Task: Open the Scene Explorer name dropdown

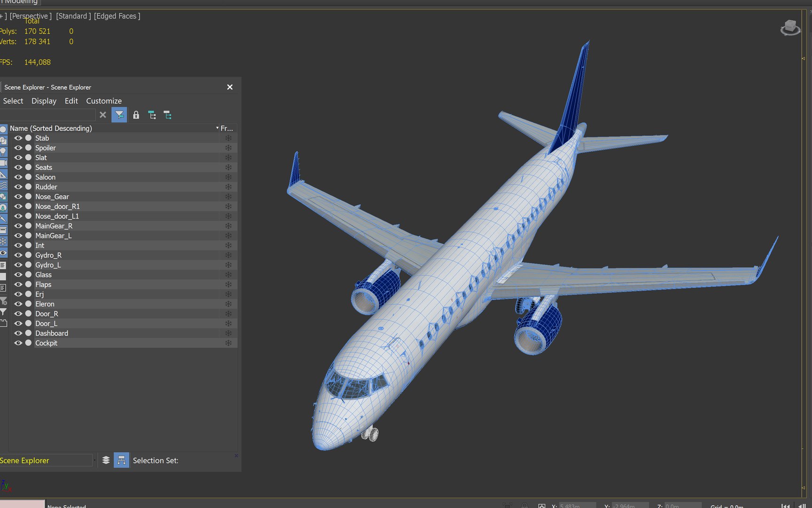Action: 94,460
